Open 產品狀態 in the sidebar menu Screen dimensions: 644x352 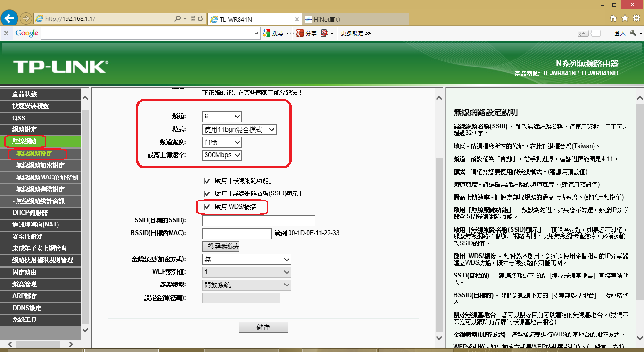41,94
